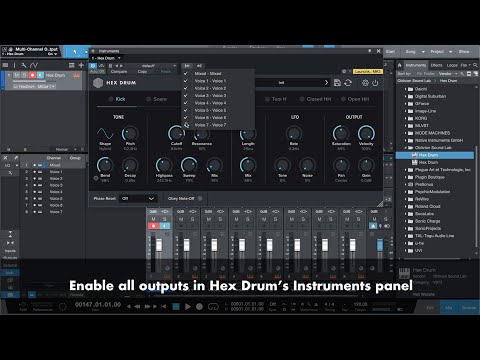
Task: Select the highlighted Hex Drum browser entry
Action: [435, 155]
